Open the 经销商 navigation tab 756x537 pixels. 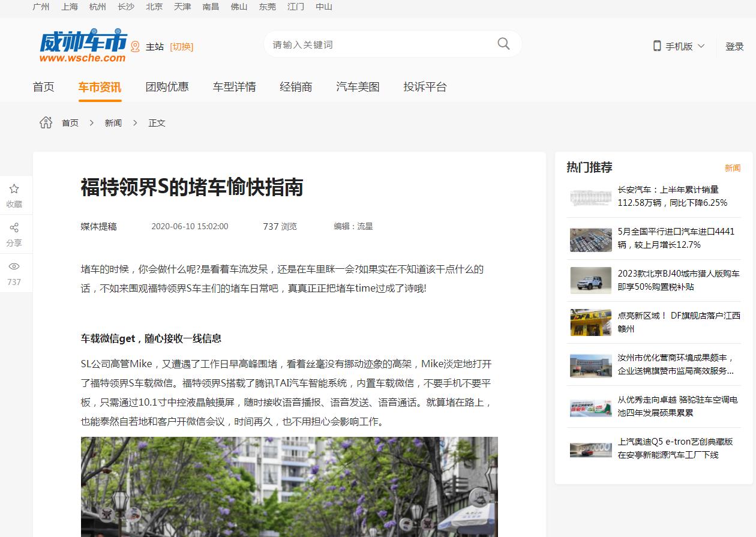pos(296,87)
